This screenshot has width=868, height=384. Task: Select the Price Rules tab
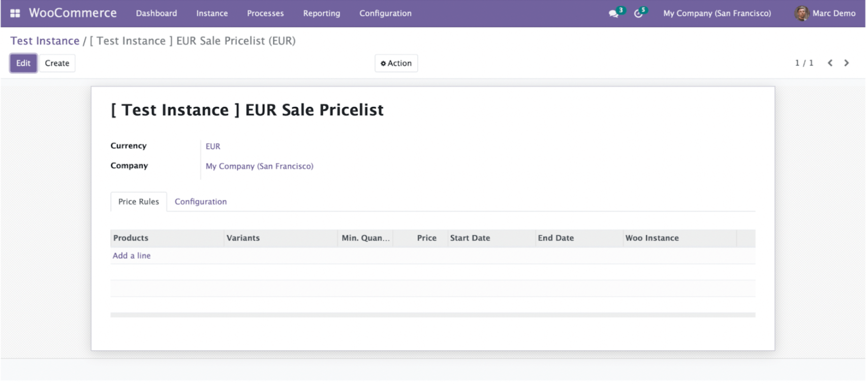coord(138,202)
